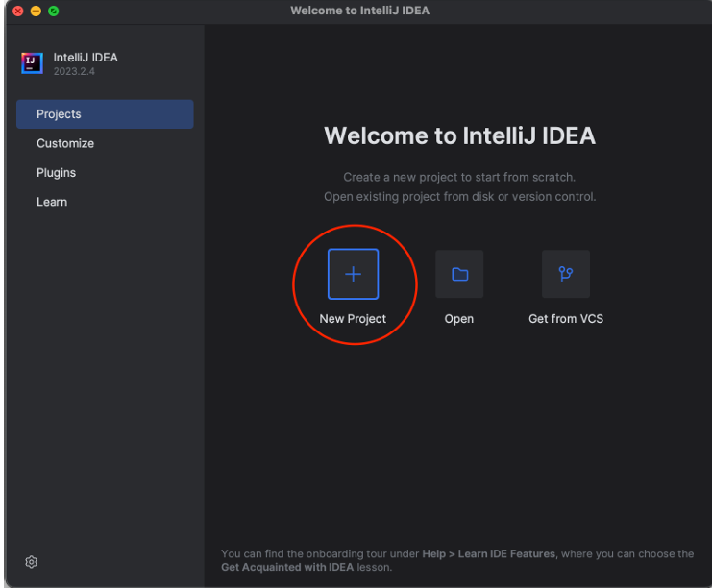
Task: Click the Get from VCS branch icon
Action: click(x=566, y=274)
